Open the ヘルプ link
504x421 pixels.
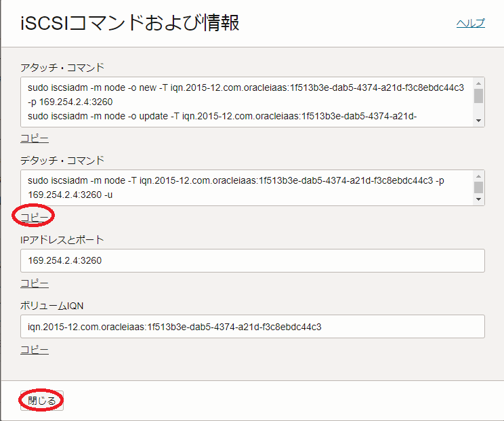point(470,23)
